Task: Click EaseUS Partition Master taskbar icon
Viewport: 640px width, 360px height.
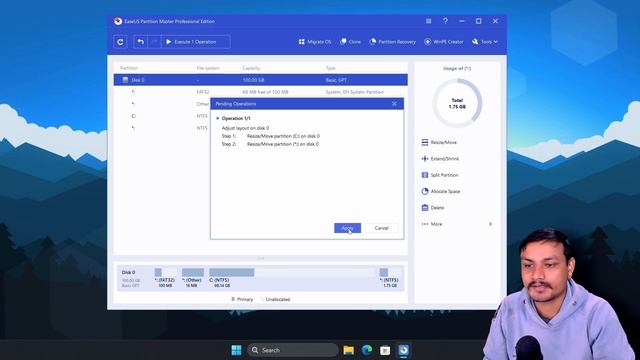Action: pyautogui.click(x=403, y=350)
